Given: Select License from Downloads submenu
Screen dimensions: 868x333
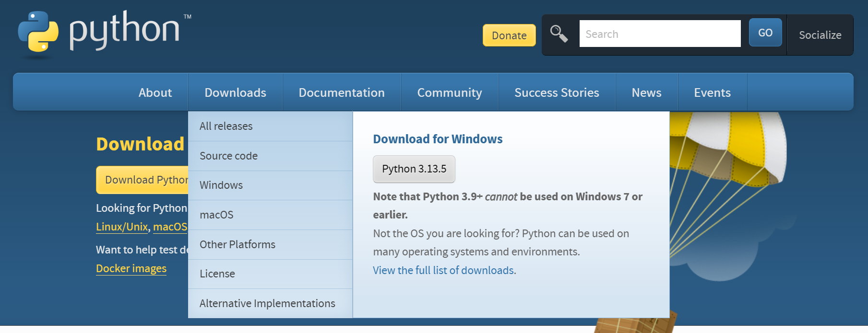Looking at the screenshot, I should coord(270,274).
